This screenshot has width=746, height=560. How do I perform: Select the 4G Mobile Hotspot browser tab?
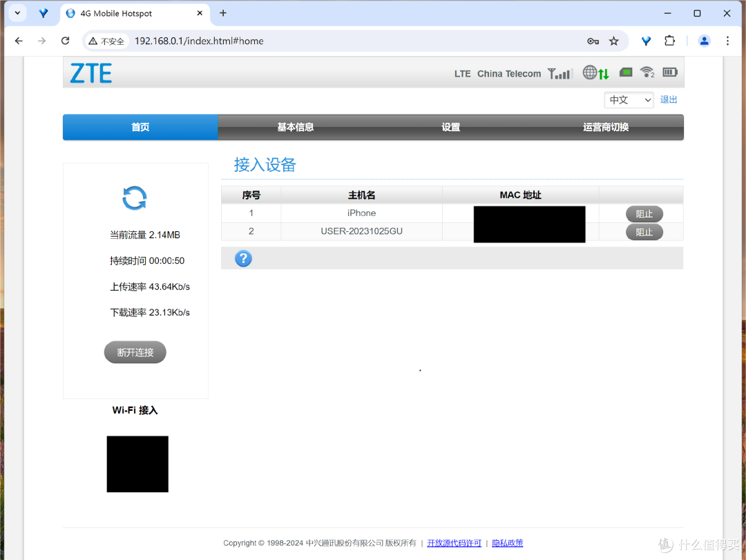(135, 13)
